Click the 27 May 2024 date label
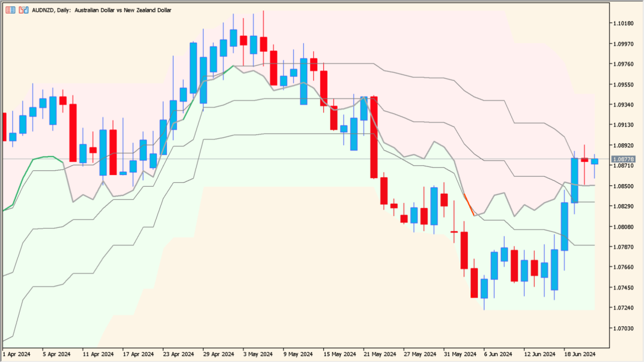Image resolution: width=644 pixels, height=362 pixels. pos(421,354)
